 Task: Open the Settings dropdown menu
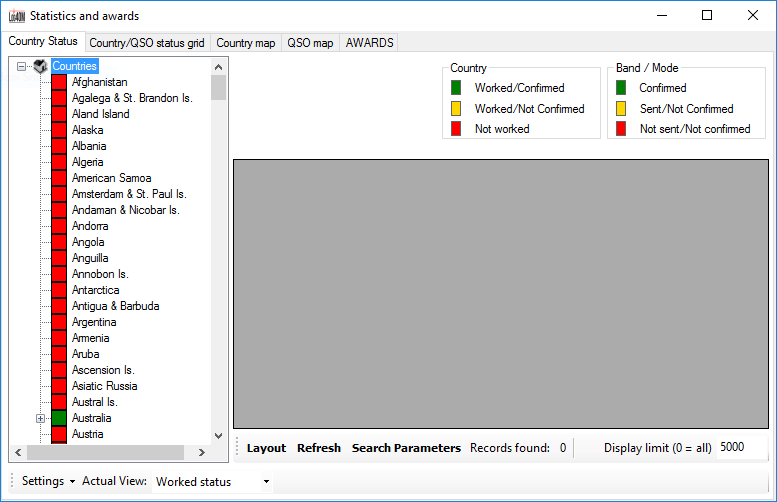click(48, 481)
